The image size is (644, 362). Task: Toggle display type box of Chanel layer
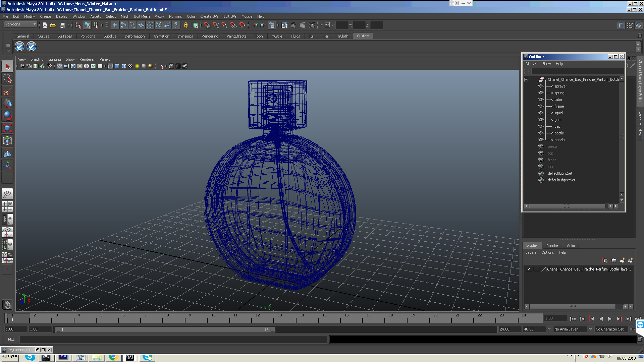click(537, 269)
